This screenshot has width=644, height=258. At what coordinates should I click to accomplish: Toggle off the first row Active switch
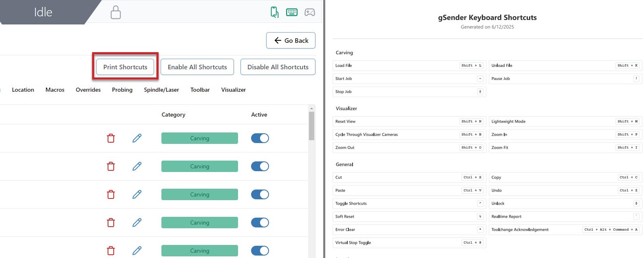[260, 139]
